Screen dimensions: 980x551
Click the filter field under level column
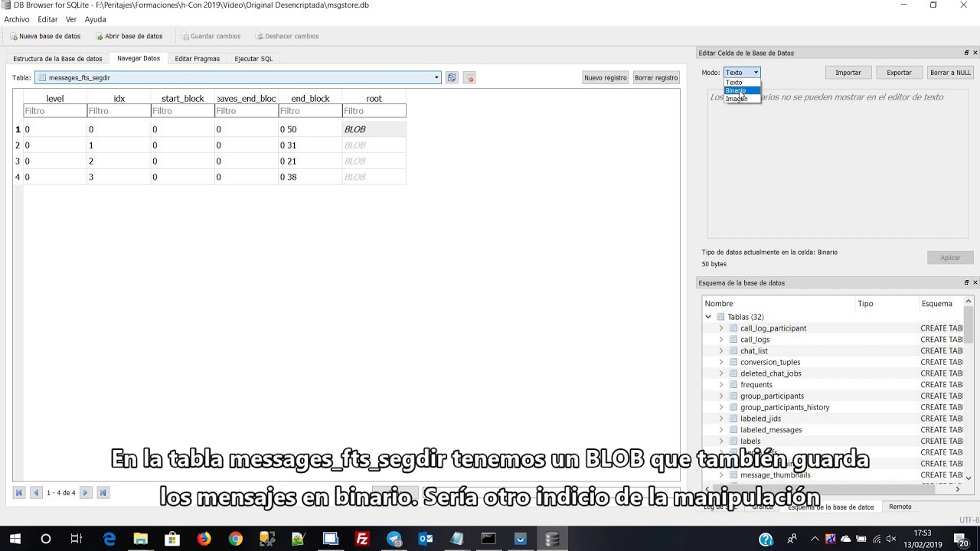tap(55, 111)
